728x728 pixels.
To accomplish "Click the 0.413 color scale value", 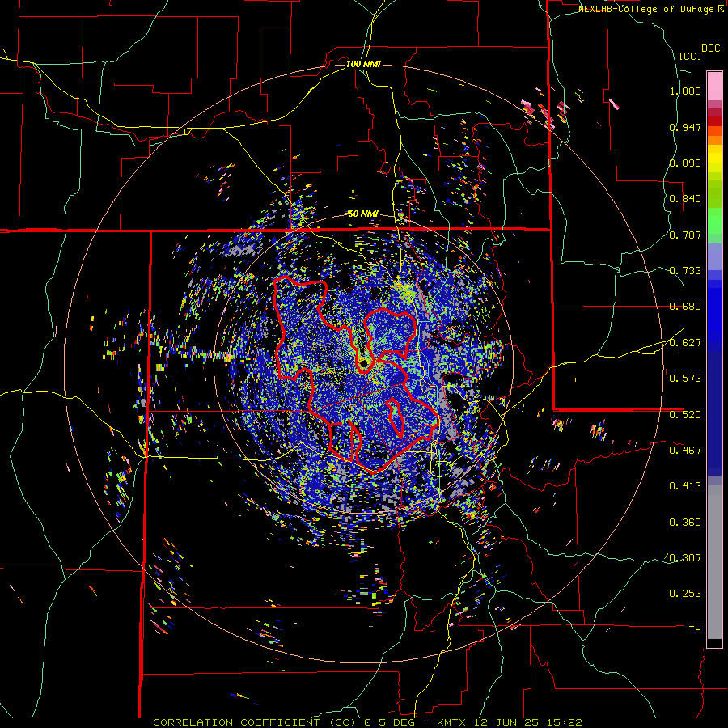I will (685, 486).
